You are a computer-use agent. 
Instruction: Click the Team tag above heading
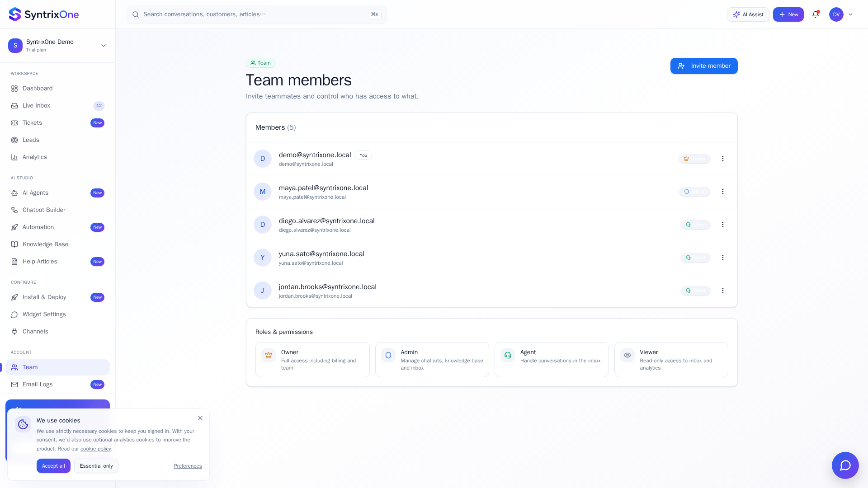[261, 63]
